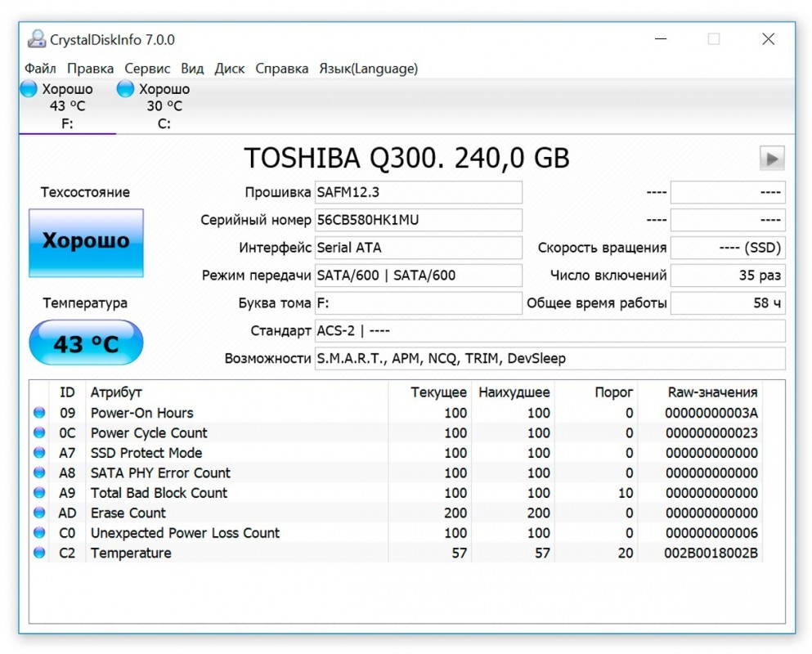Image resolution: width=812 pixels, height=654 pixels.
Task: Select the SSD Protect Mode attribute row
Action: [397, 453]
